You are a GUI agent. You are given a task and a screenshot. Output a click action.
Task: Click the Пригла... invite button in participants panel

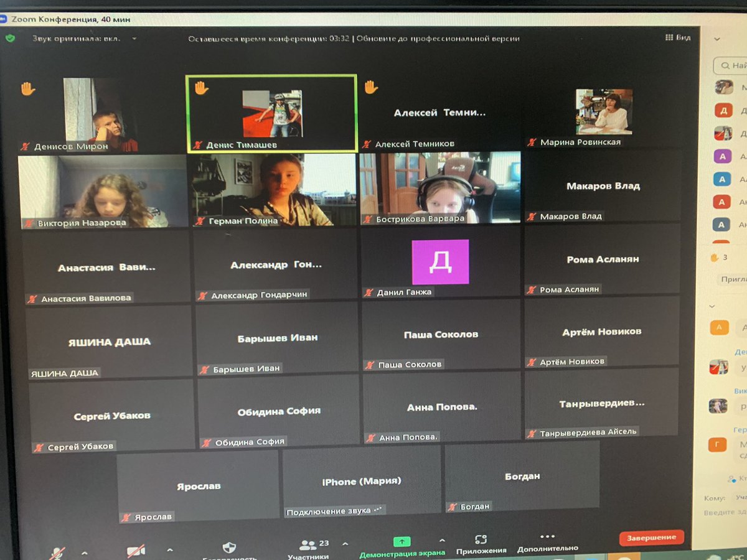click(x=733, y=279)
